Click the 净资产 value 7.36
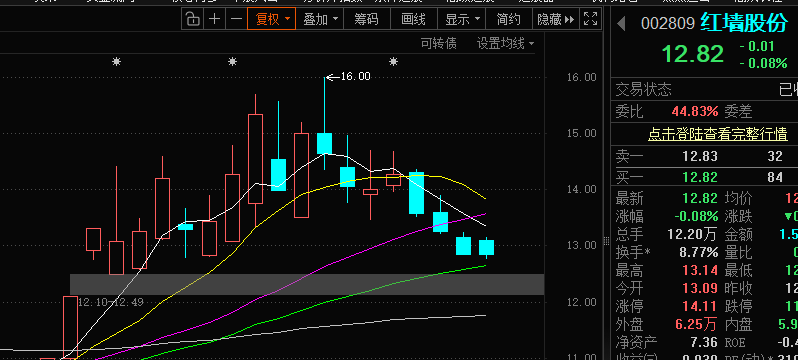Screen dimensions: 798x360 pyautogui.click(x=704, y=342)
